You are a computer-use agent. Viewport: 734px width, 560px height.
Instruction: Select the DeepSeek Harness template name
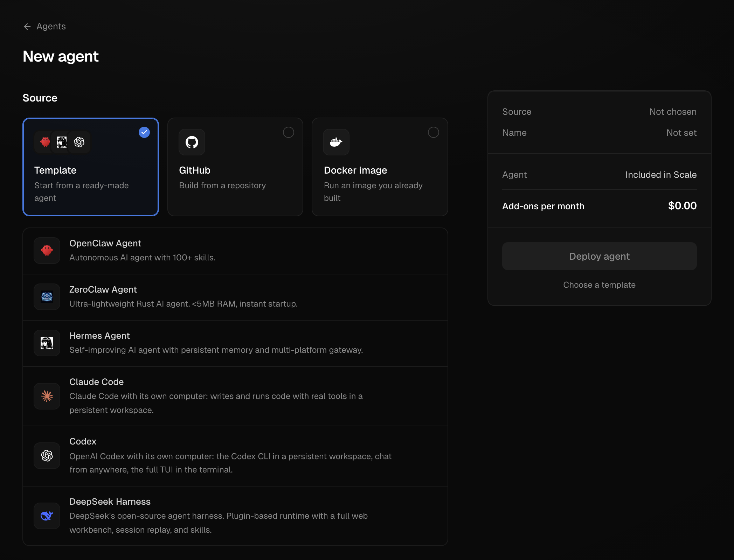click(110, 502)
